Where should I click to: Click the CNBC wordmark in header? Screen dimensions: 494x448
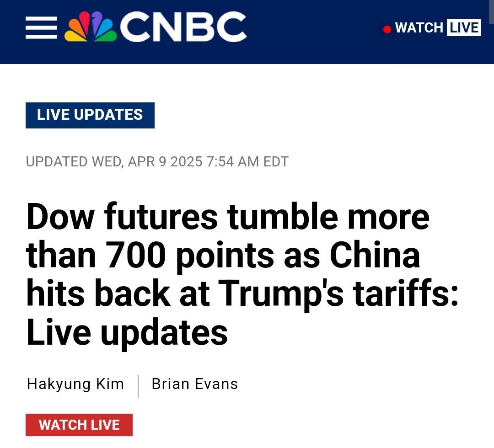183,27
